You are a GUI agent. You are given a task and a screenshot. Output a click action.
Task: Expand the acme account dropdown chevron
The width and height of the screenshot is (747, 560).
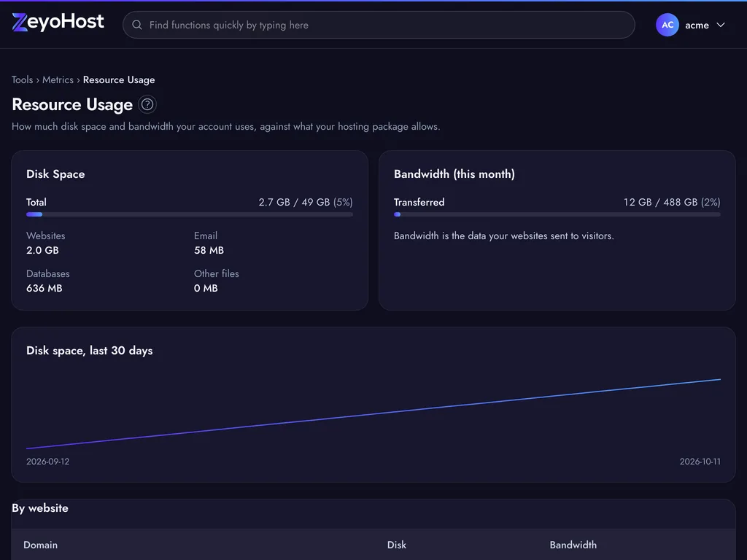coord(721,25)
